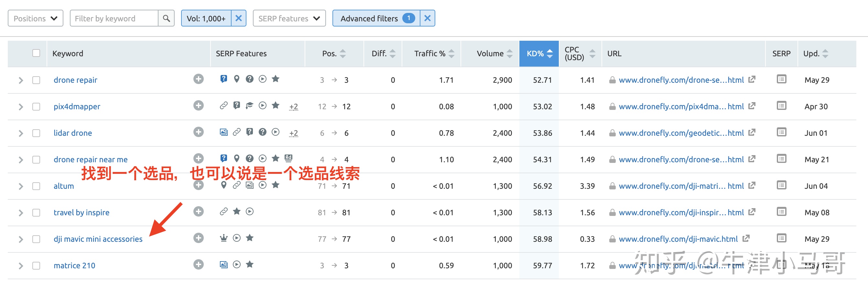Open SERP snapshot icon for pix4dmapper row
The width and height of the screenshot is (868, 298).
point(781,106)
